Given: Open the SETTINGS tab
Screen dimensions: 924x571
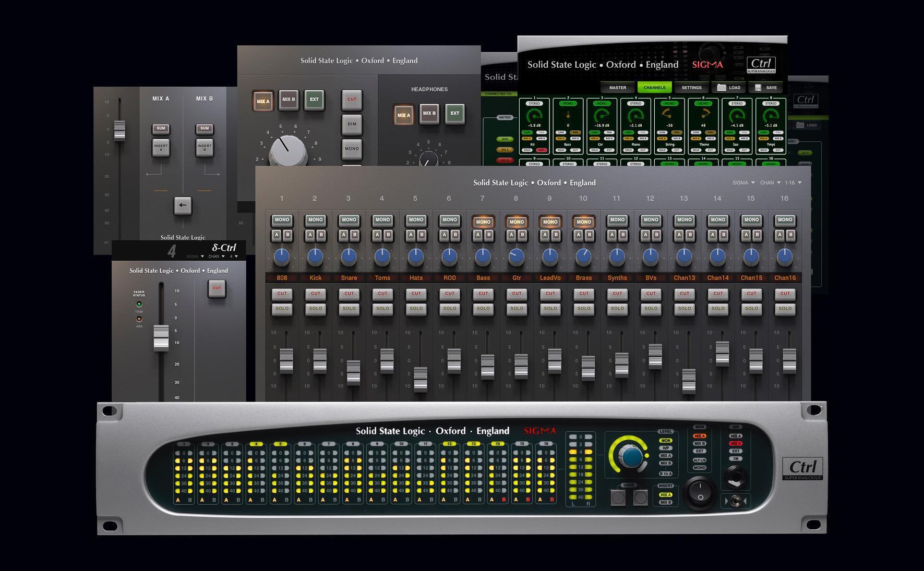Looking at the screenshot, I should [691, 87].
